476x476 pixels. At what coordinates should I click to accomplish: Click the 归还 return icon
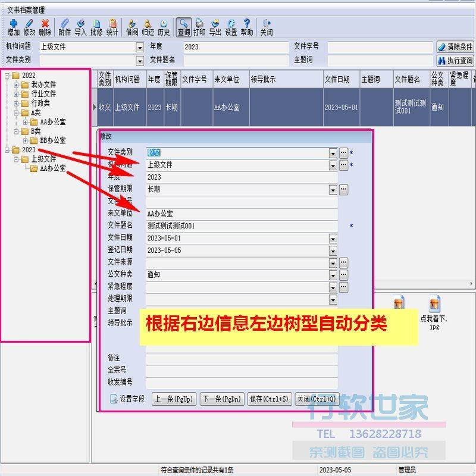point(148,27)
